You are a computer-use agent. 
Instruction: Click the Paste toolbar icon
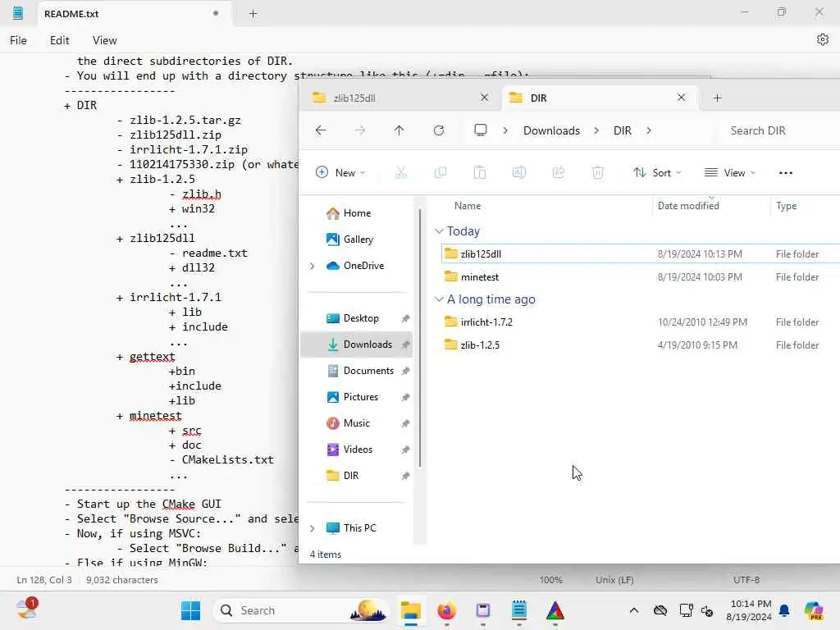coord(479,172)
